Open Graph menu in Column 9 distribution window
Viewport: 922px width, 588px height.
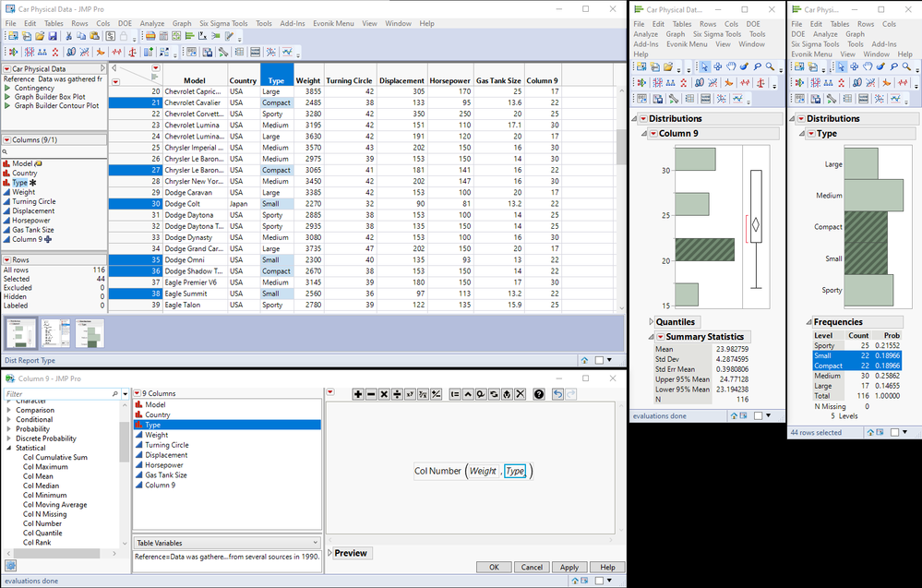[x=675, y=34]
